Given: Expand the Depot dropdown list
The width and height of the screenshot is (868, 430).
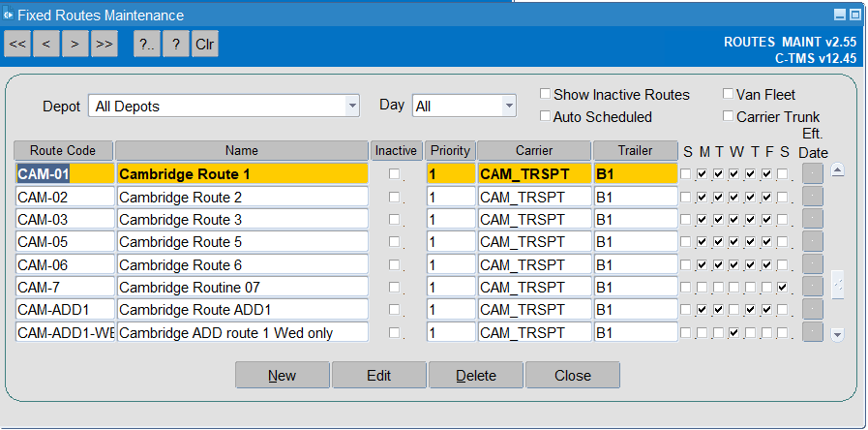Looking at the screenshot, I should click(x=351, y=106).
